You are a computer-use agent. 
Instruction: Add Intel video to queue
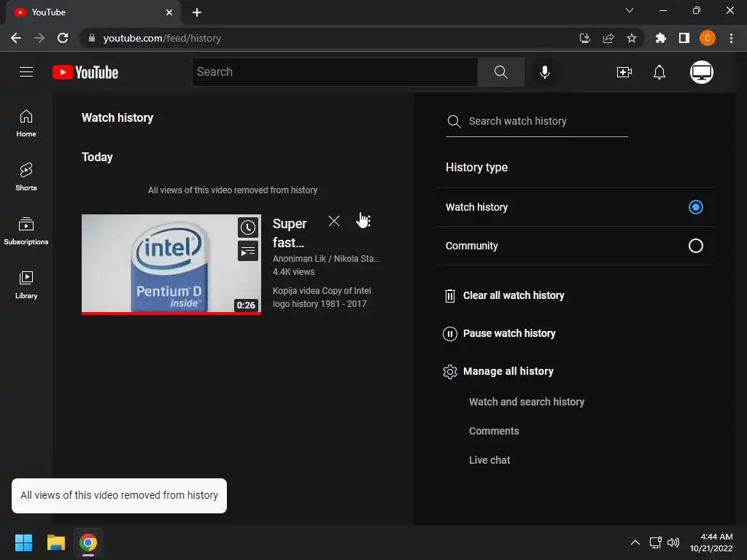(x=248, y=251)
